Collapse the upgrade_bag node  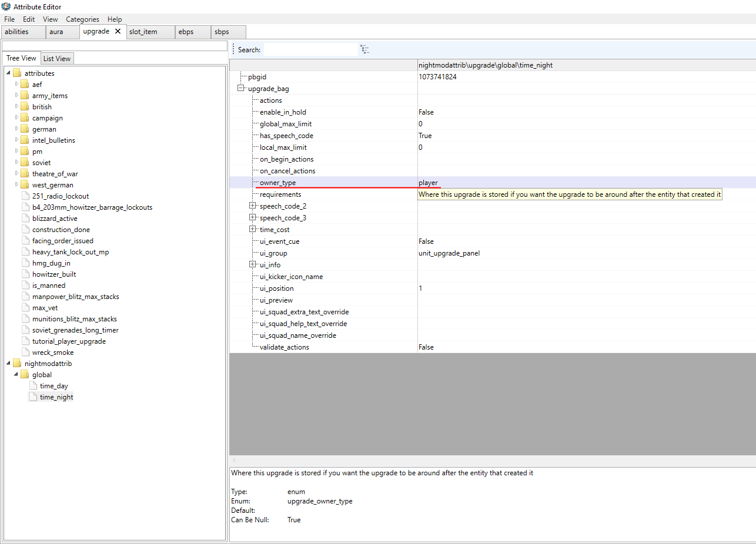241,89
